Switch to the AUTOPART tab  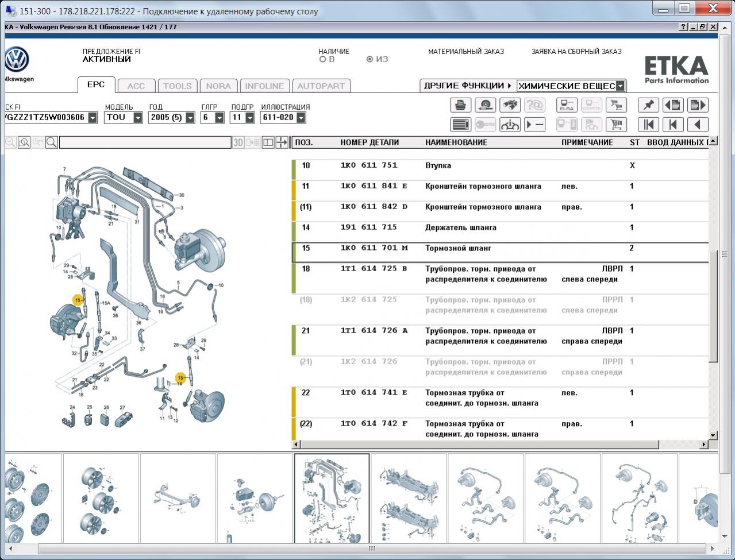pos(321,86)
